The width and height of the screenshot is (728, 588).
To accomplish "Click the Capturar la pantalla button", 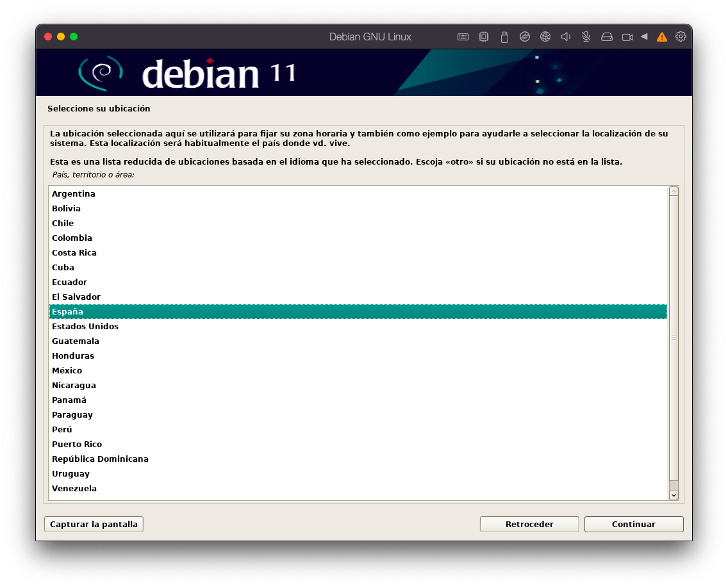I will [94, 524].
